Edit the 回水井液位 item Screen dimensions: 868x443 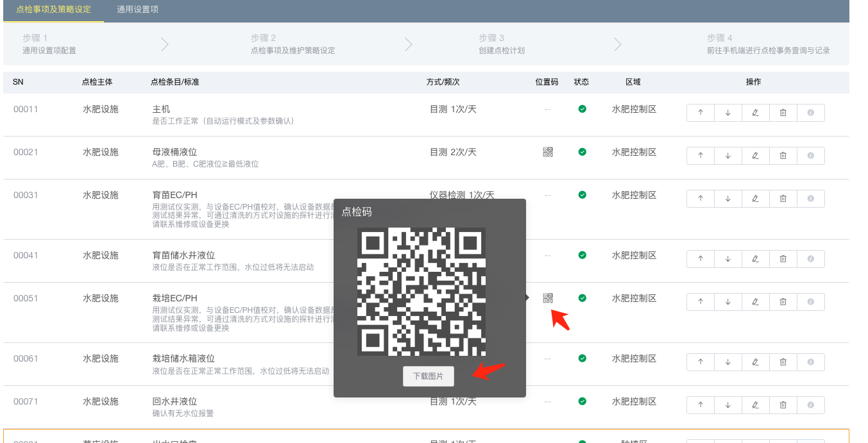point(756,405)
